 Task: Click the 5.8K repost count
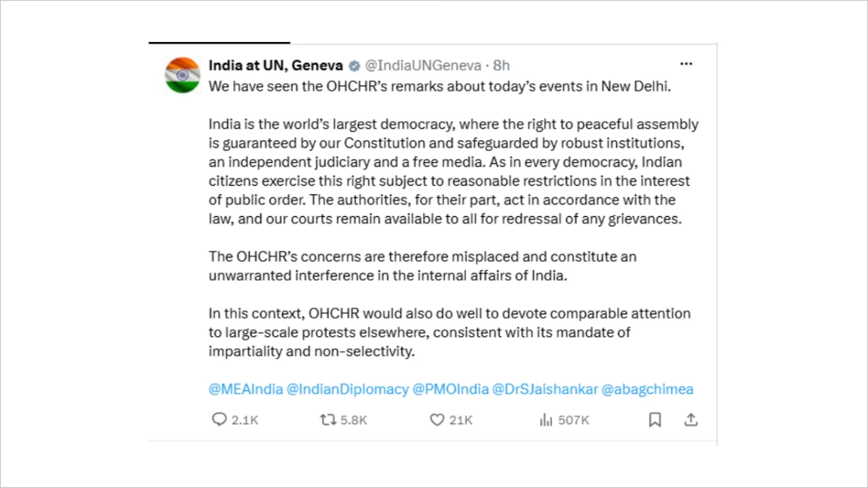point(354,420)
